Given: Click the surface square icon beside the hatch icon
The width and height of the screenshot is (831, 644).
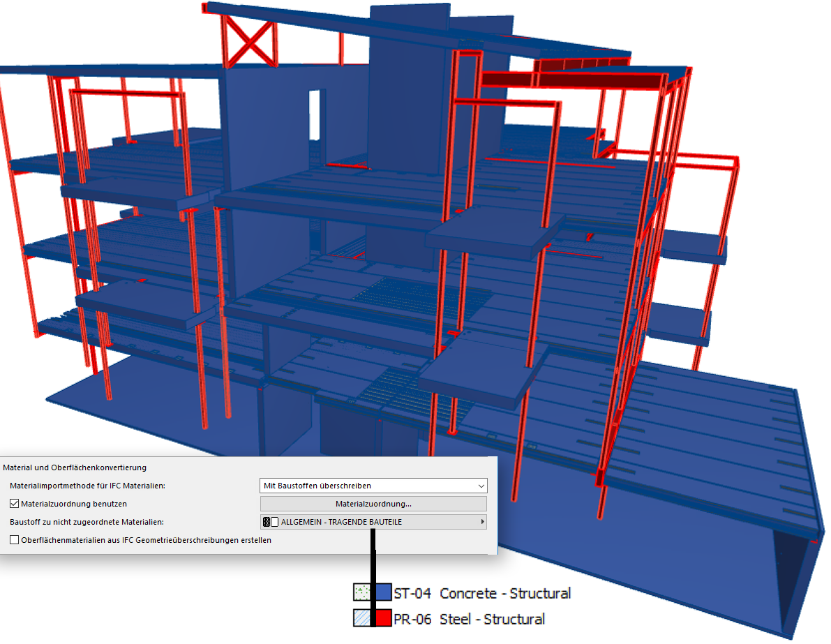Looking at the screenshot, I should click(x=276, y=521).
